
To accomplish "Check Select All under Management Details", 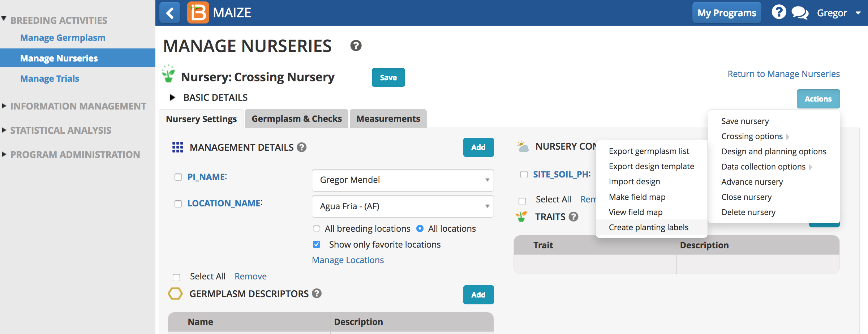I will tap(176, 277).
